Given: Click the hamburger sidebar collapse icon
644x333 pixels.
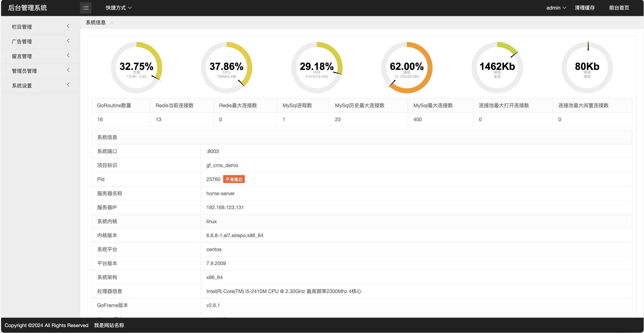Looking at the screenshot, I should [86, 8].
